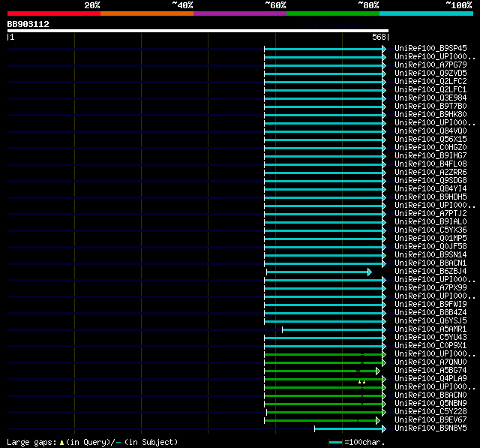Select the UniRef100_B9IAL0 label
This screenshot has width=480, height=448.
coord(430,222)
